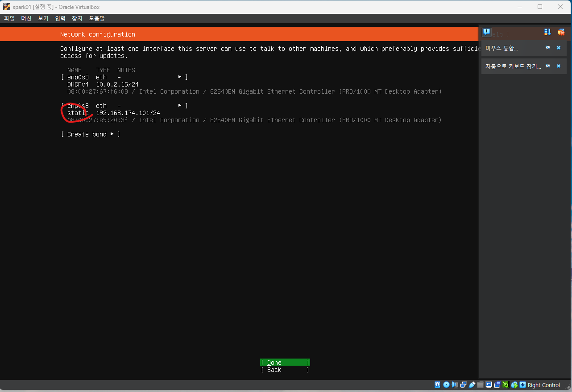Close the 자동으로 키보드 잡기 notification

(x=558, y=66)
